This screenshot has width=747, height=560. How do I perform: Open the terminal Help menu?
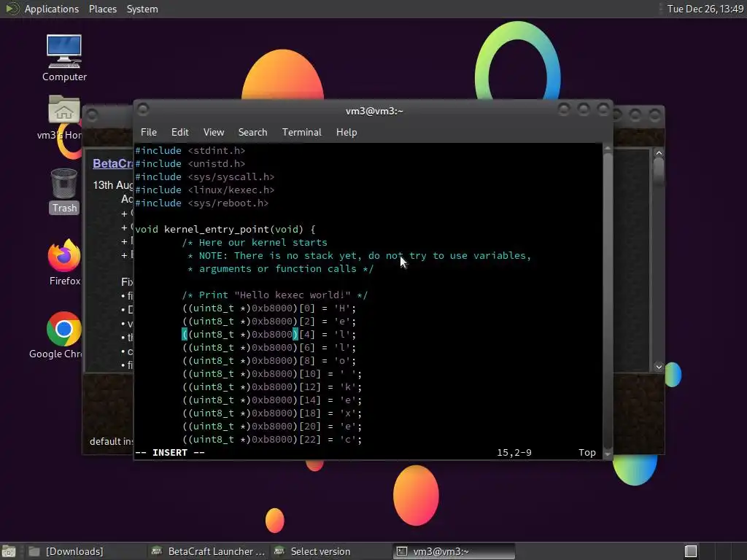click(x=347, y=133)
